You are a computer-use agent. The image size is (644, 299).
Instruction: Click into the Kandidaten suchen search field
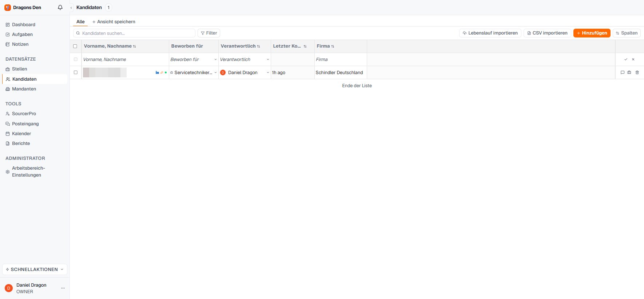pyautogui.click(x=134, y=33)
